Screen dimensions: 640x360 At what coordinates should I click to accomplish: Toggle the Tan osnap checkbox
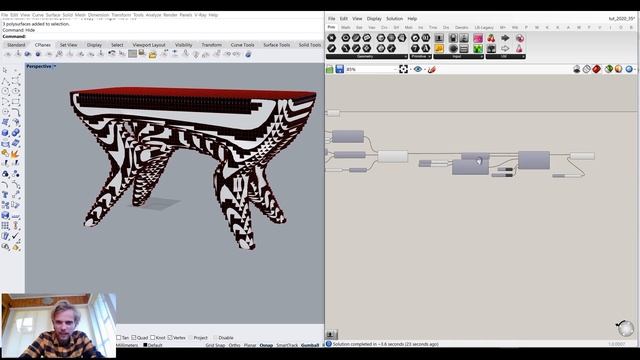coord(119,338)
